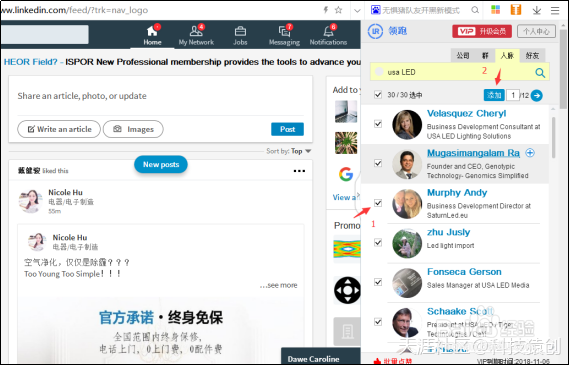Open Nicole Hu's avatar in feed post
569x366 pixels.
30,201
